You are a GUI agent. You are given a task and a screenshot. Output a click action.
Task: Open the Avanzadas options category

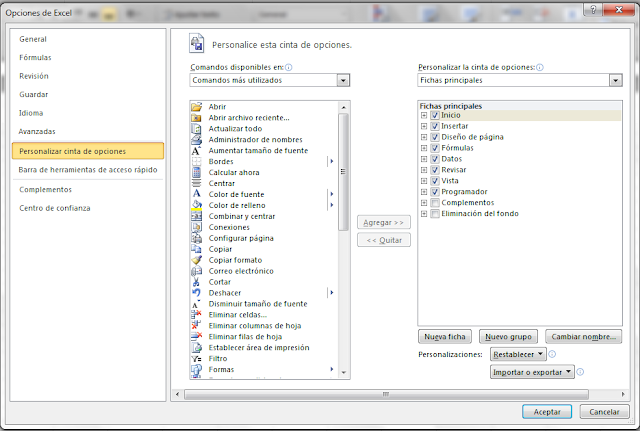37,131
